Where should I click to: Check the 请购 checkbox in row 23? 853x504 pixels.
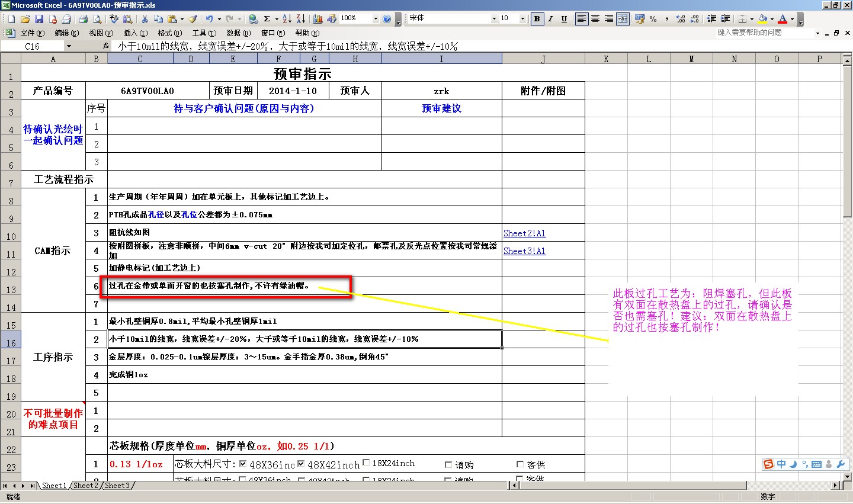tap(448, 465)
